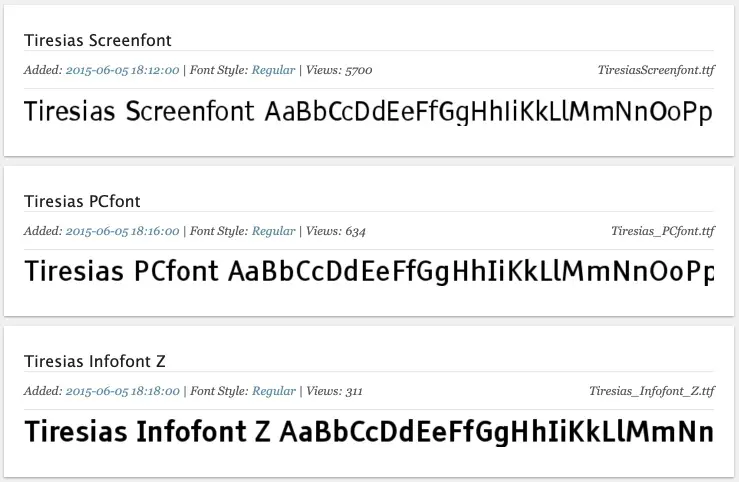
Task: Click the Regular style link for Tiresias Screenfont
Action: tap(273, 70)
